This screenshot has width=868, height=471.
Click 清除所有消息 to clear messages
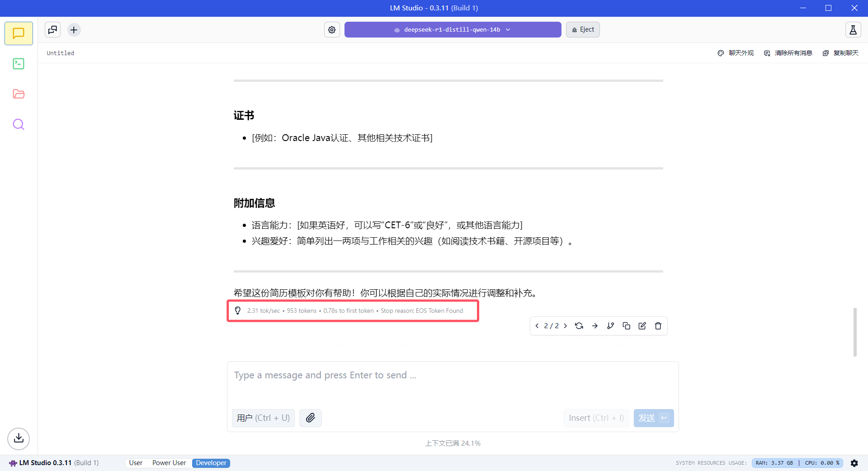pyautogui.click(x=788, y=53)
